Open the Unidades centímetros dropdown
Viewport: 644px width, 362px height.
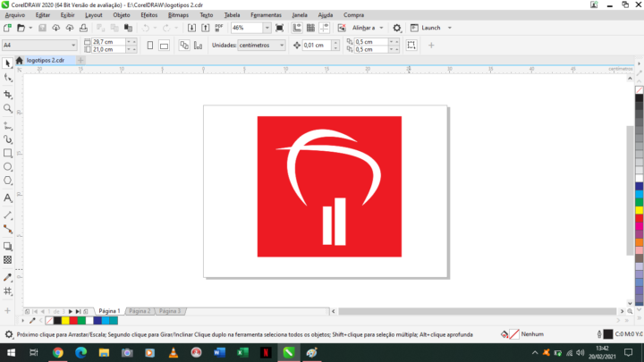pos(282,46)
